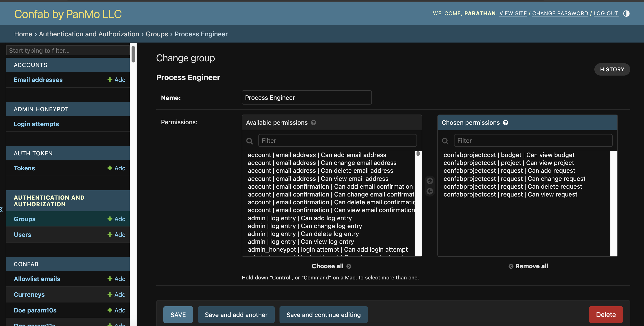Click the plus icon next to Allowlist emails
Screen dimensions: 644x326
tap(109, 279)
